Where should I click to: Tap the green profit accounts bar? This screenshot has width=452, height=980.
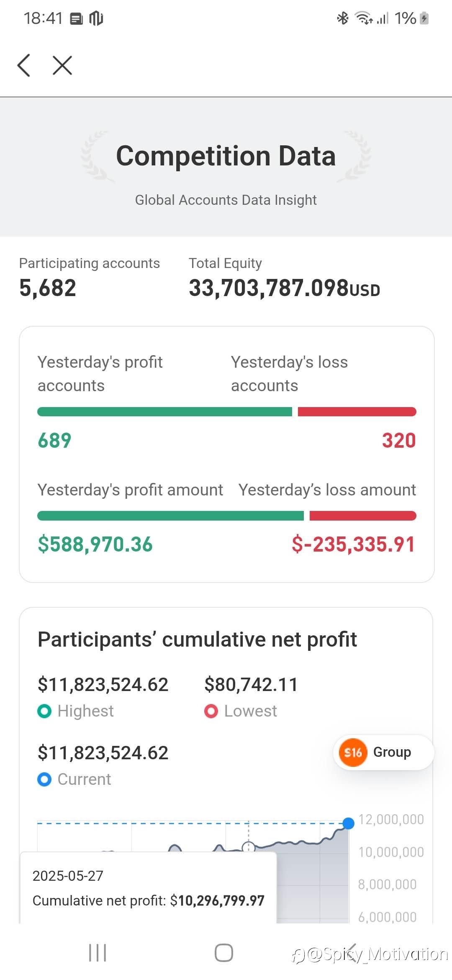click(x=164, y=412)
